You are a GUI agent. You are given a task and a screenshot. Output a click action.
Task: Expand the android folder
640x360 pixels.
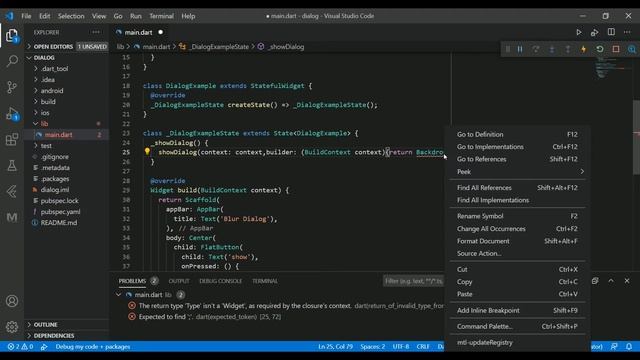pyautogui.click(x=52, y=91)
